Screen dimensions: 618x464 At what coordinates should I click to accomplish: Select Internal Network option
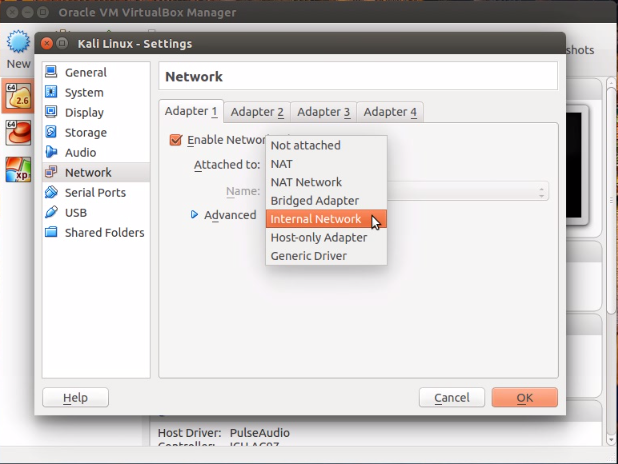(x=326, y=219)
